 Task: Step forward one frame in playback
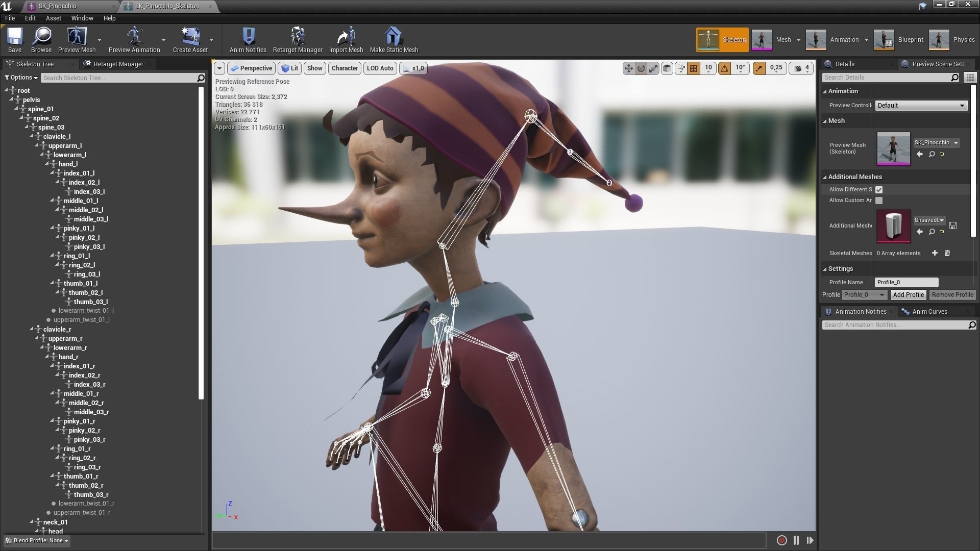click(810, 540)
